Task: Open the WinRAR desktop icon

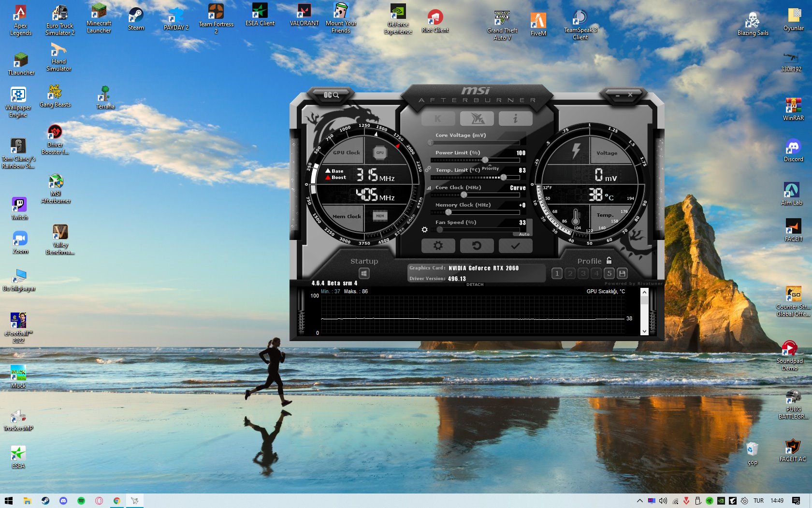Action: coord(793,109)
